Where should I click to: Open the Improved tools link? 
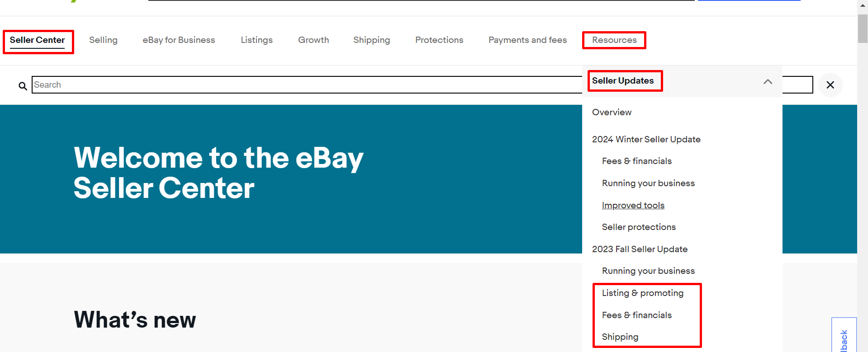[633, 205]
